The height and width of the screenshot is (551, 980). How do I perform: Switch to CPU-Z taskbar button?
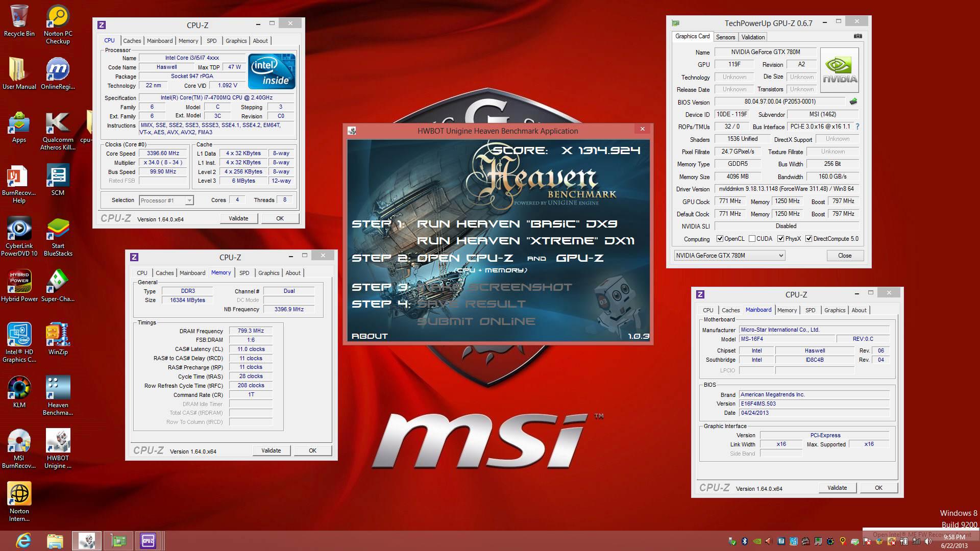[148, 541]
